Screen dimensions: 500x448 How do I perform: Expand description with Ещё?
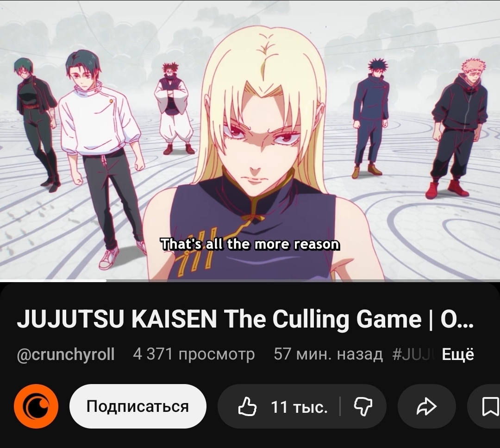click(458, 354)
